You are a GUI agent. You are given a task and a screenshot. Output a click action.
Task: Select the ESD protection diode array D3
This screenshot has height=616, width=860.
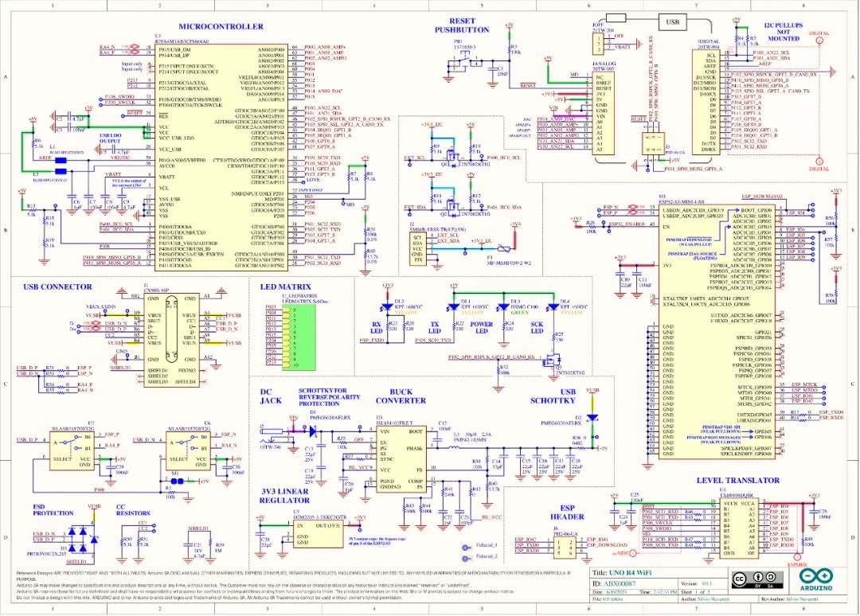[x=84, y=533]
